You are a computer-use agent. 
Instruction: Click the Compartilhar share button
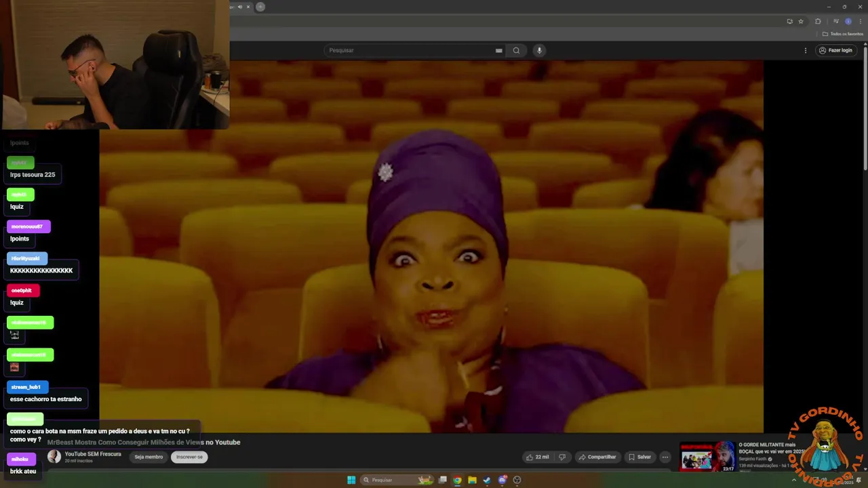(x=597, y=457)
